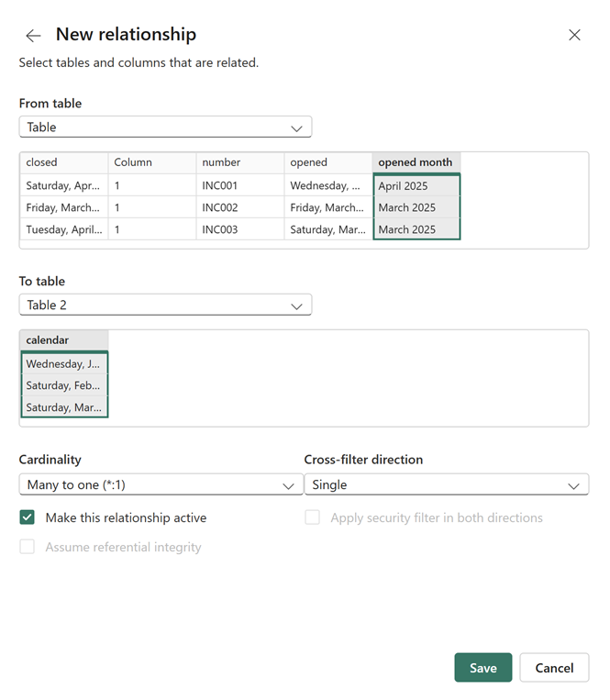The width and height of the screenshot is (610, 700).
Task: Uncheck Make this relationship active
Action: point(28,517)
